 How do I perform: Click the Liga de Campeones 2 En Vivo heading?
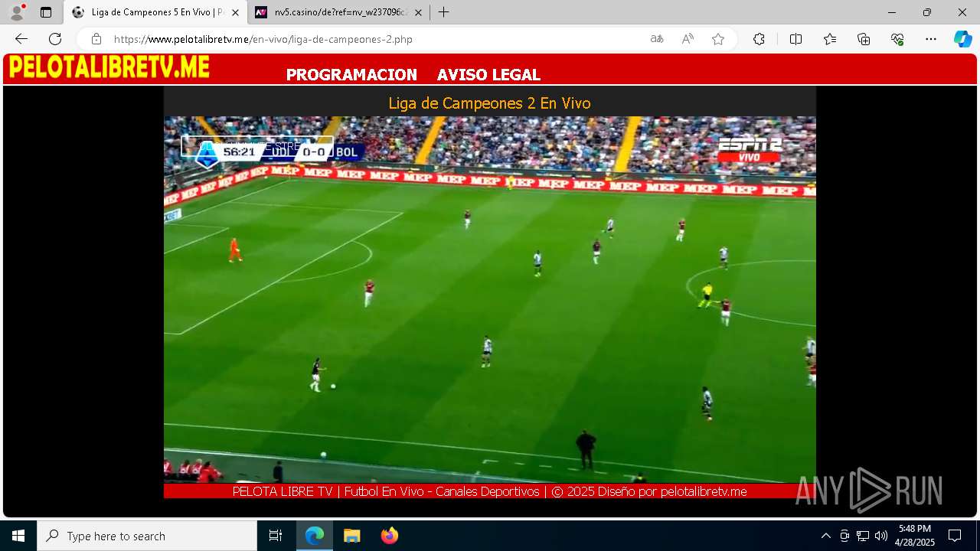pos(489,103)
